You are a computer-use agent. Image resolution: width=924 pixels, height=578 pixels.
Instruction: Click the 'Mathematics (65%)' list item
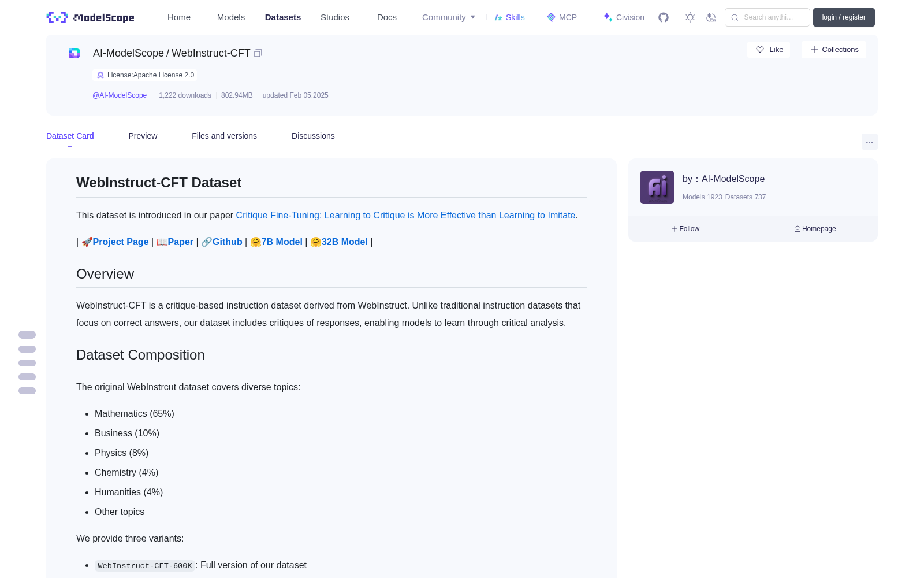tap(135, 414)
